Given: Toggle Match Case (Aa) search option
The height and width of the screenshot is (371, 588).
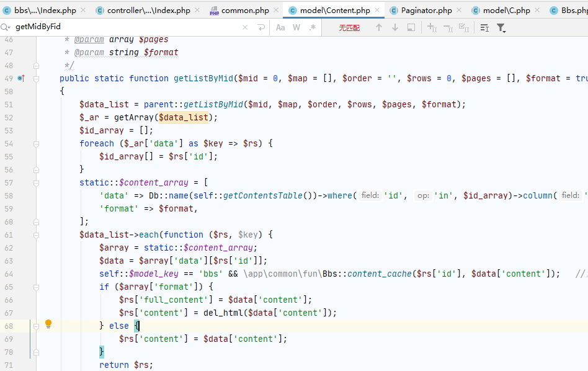Looking at the screenshot, I should pos(280,28).
